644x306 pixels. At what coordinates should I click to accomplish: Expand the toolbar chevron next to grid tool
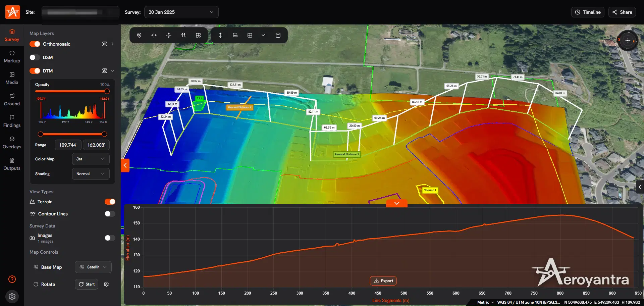263,35
